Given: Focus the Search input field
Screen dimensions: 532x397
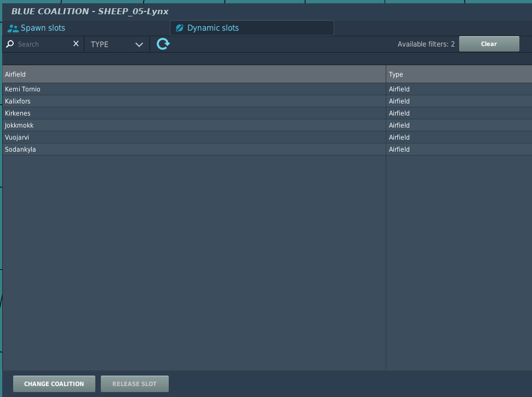Looking at the screenshot, I should pos(43,44).
